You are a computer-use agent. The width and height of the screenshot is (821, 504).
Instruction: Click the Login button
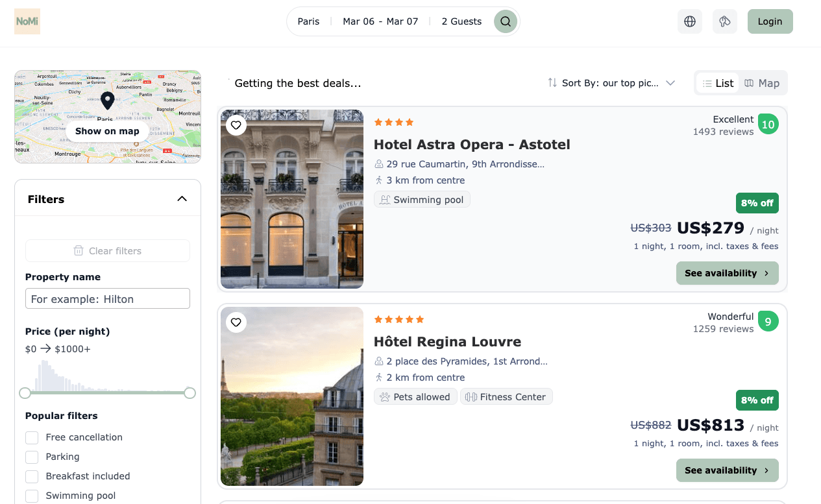(770, 21)
